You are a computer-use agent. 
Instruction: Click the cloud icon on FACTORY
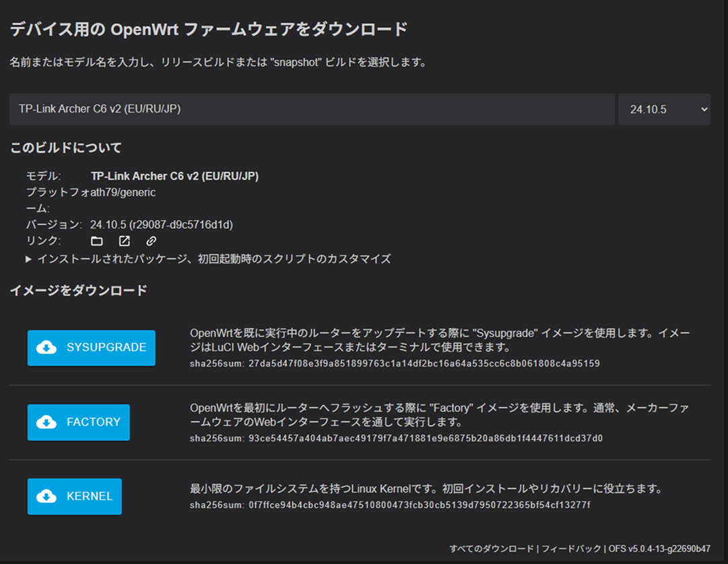(x=46, y=422)
